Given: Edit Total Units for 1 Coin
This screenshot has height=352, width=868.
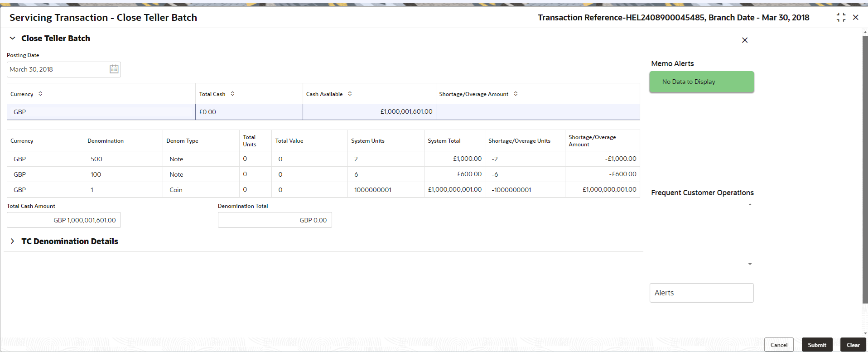Looking at the screenshot, I should click(256, 189).
